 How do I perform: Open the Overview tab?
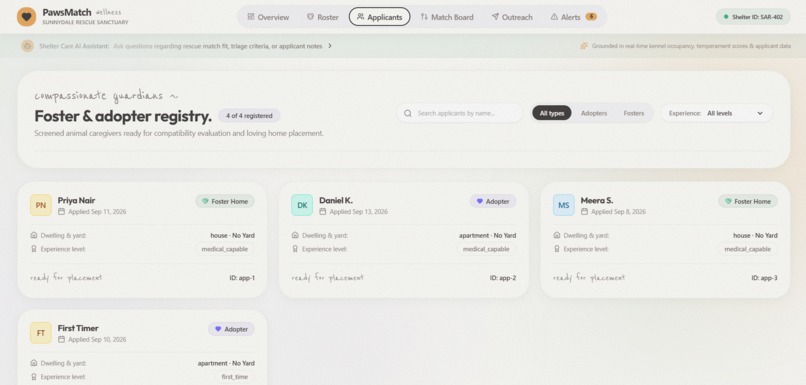[268, 17]
